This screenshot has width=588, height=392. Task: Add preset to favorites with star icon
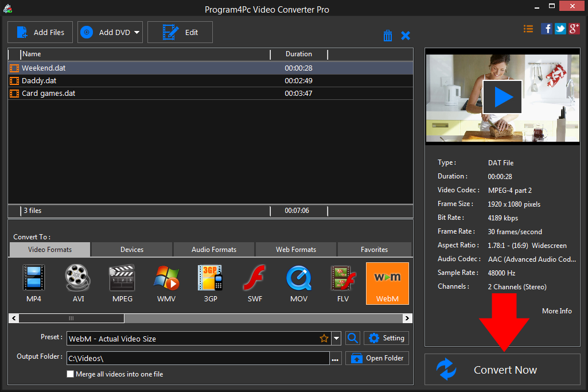coord(324,339)
